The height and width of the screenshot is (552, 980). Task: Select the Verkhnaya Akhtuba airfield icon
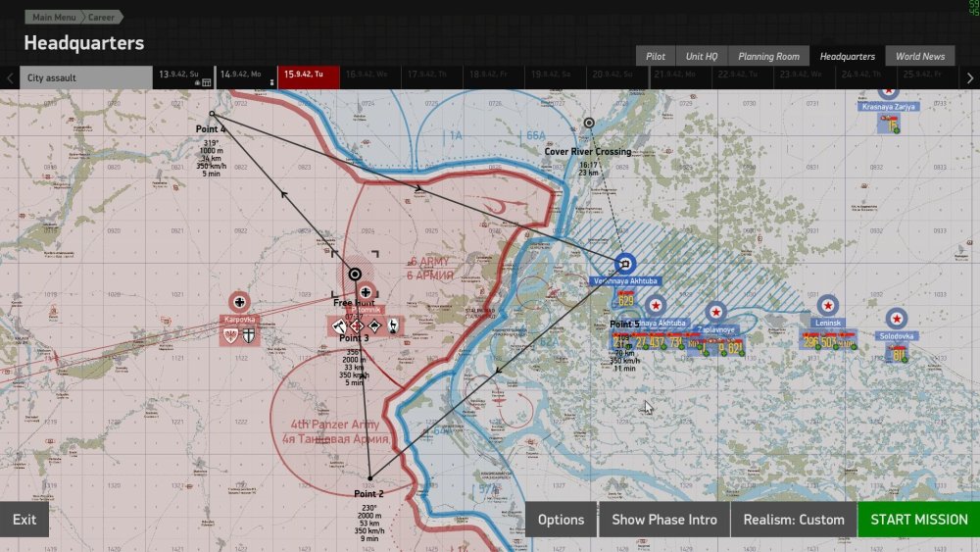(624, 265)
